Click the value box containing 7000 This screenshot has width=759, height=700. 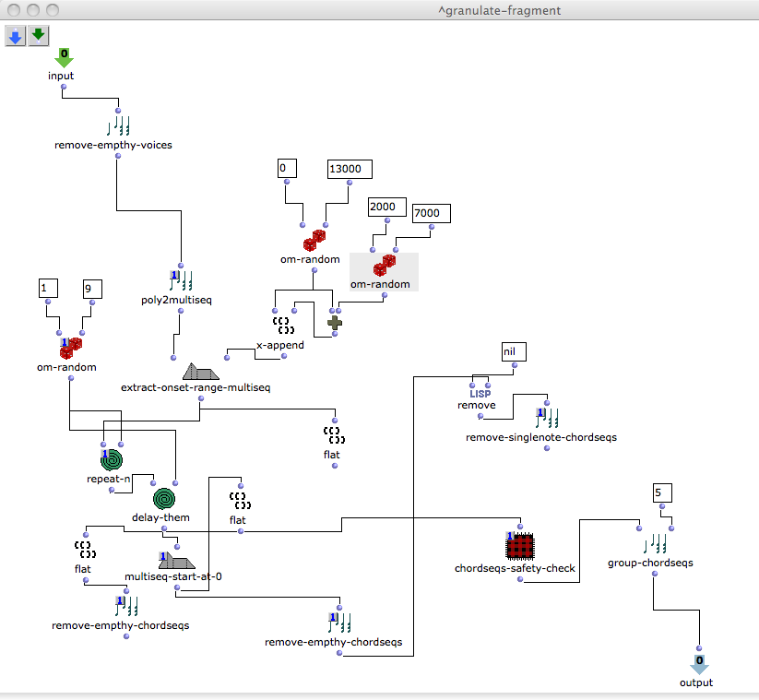coord(432,214)
